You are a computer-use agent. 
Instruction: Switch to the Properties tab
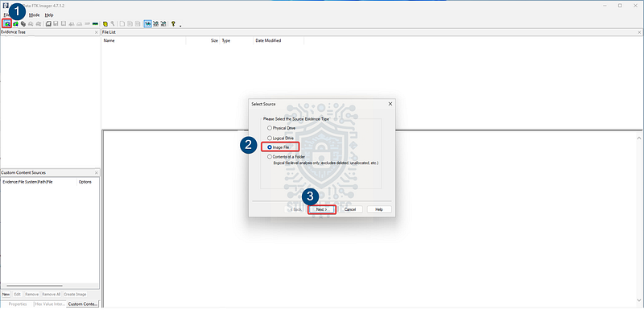18,304
